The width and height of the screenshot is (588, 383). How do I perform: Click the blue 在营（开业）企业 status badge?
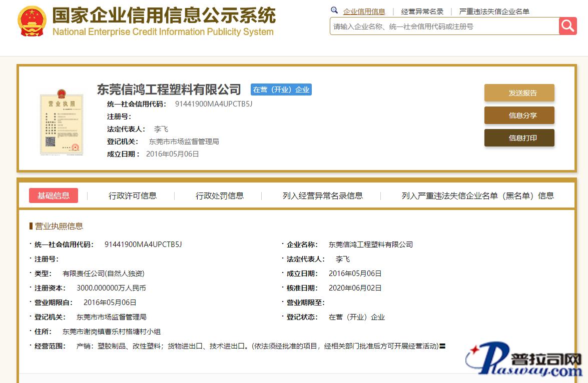tap(281, 90)
